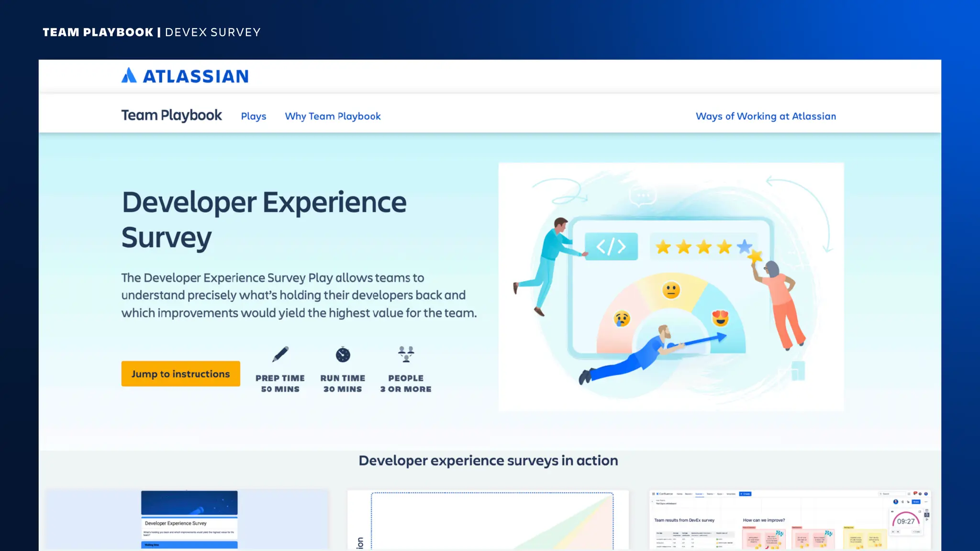Viewport: 980px width, 551px height.
Task: Click the stopwatch Run Time icon
Action: [x=343, y=354]
